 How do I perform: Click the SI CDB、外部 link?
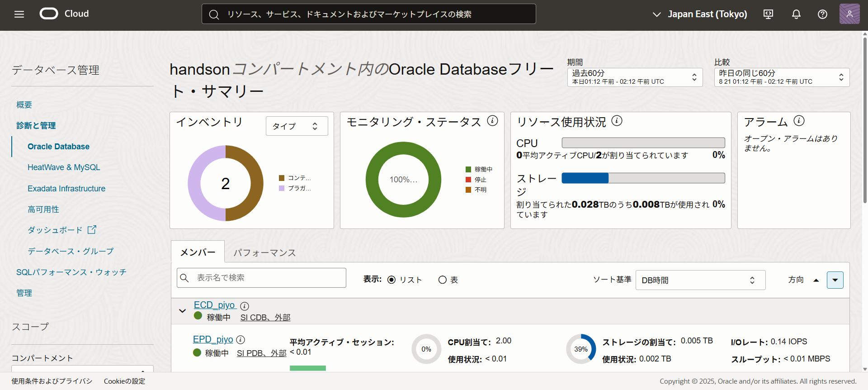265,318
